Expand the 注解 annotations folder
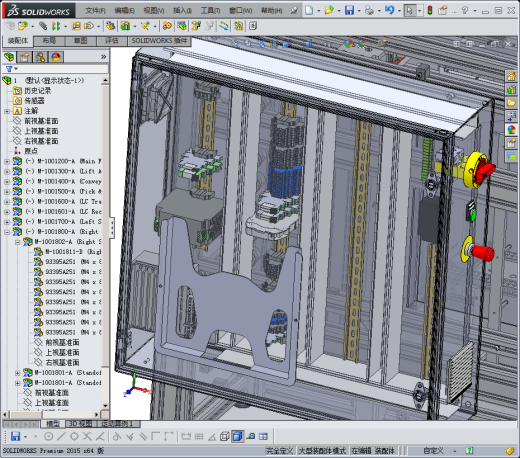Image resolution: width=520 pixels, height=458 pixels. pyautogui.click(x=7, y=111)
